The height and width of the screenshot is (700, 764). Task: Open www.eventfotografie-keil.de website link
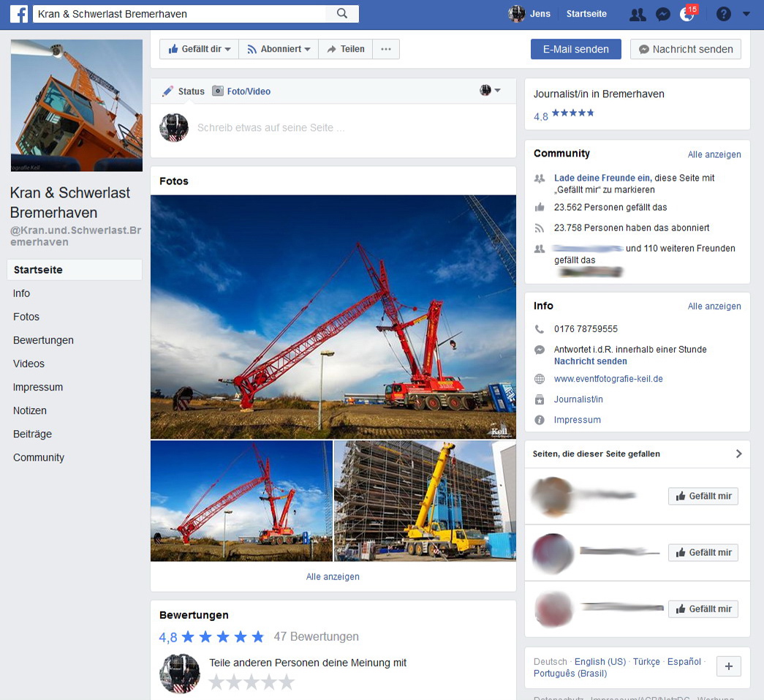[x=608, y=379]
